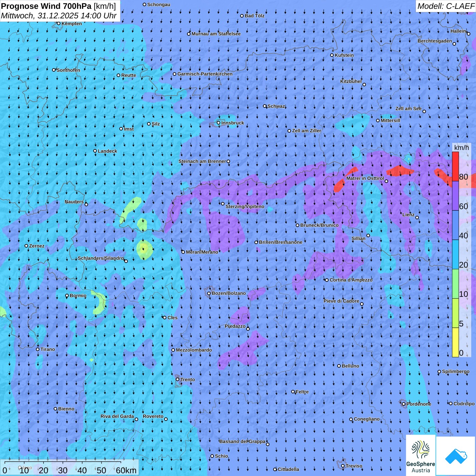
Task: Click the 'Steinach am Brenner' label
Action: [202, 161]
